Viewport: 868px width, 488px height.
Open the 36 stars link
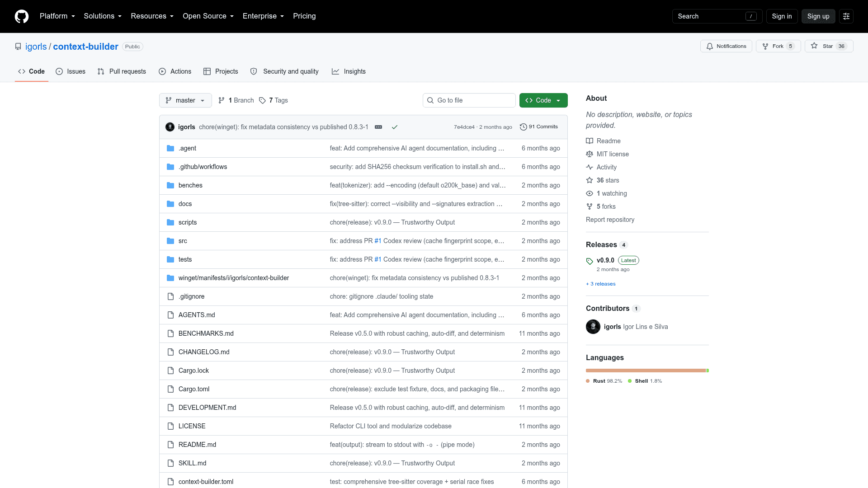point(603,180)
